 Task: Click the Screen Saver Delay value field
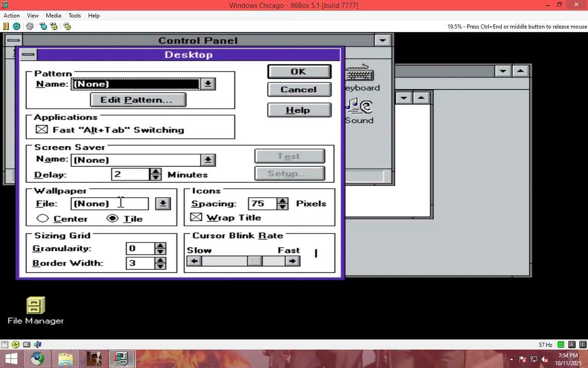pos(131,174)
